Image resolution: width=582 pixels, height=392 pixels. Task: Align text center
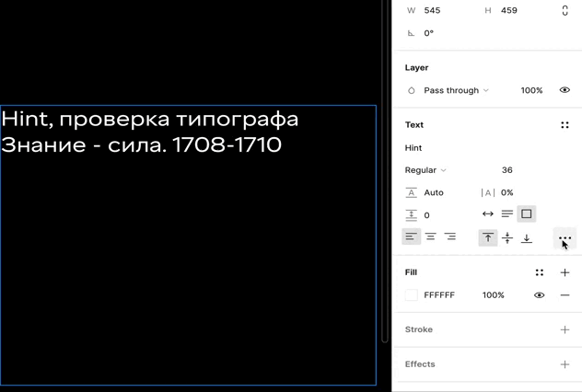coord(430,237)
